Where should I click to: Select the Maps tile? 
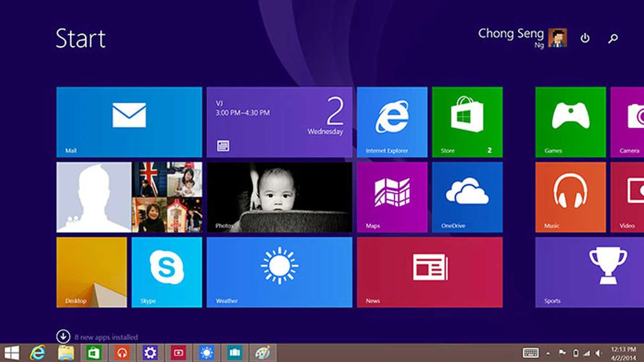point(392,197)
